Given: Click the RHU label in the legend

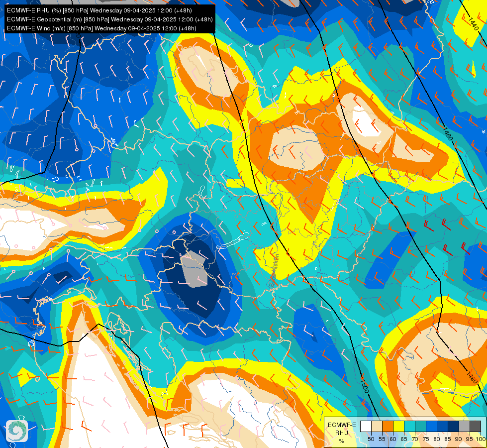Looking at the screenshot, I should pos(342,433).
